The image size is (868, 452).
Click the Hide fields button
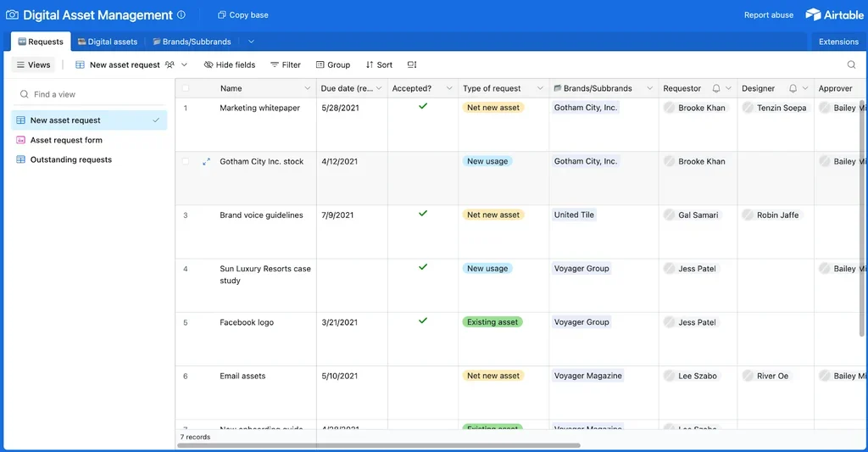(230, 64)
